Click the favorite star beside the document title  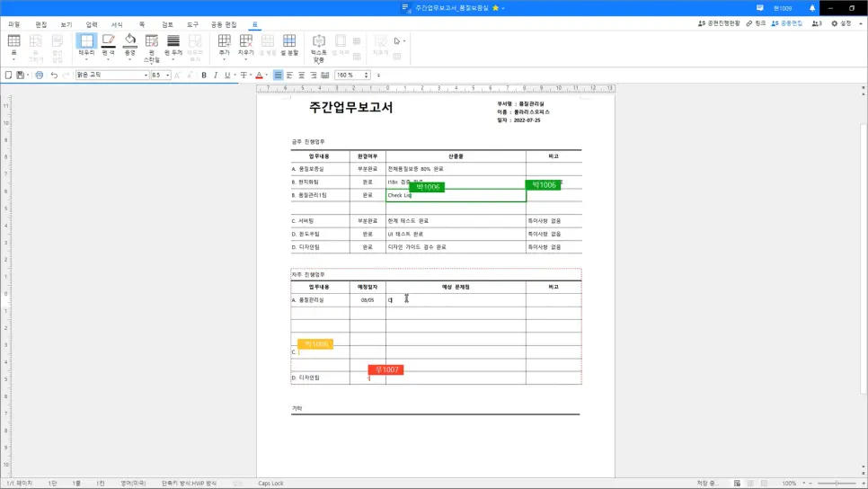point(495,8)
